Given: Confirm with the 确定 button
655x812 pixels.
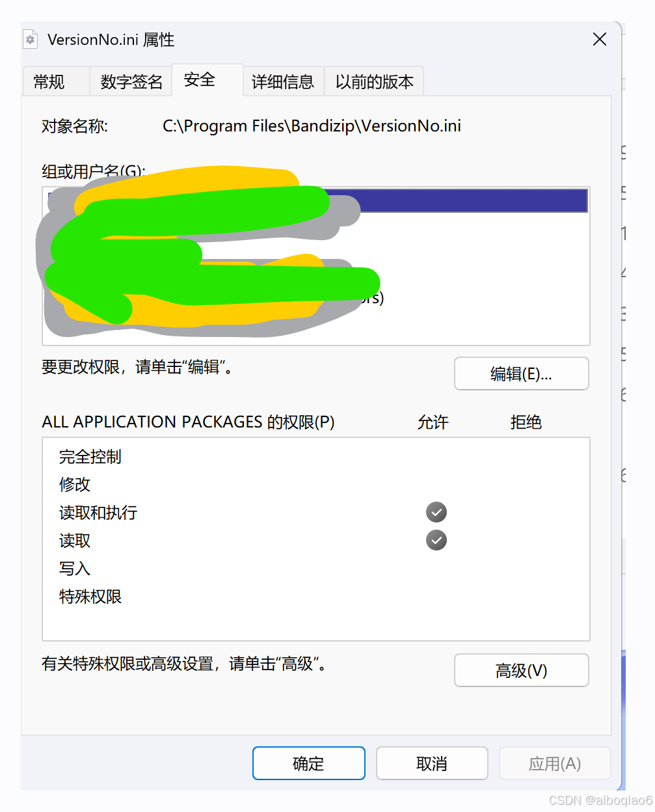Looking at the screenshot, I should pyautogui.click(x=309, y=763).
